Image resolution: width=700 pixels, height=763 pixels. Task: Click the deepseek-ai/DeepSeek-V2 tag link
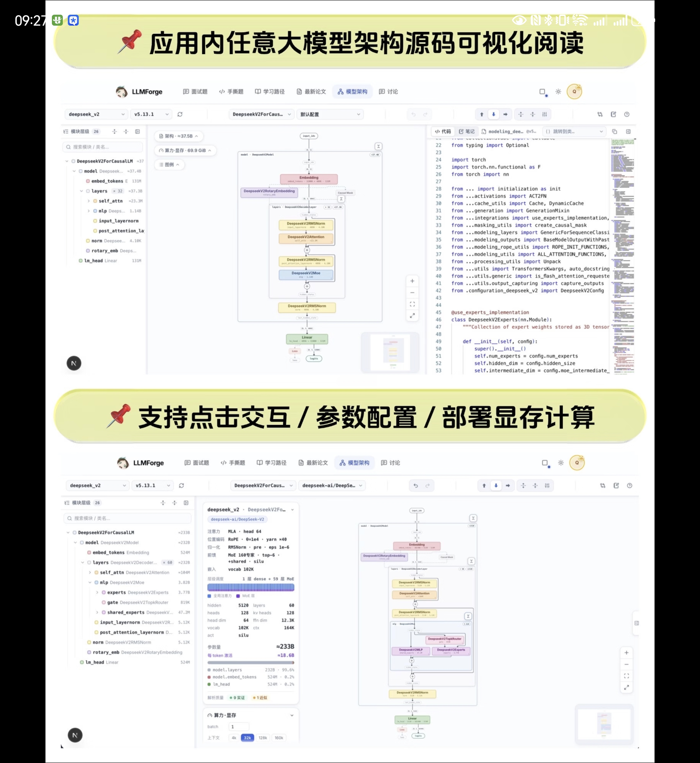[237, 519]
